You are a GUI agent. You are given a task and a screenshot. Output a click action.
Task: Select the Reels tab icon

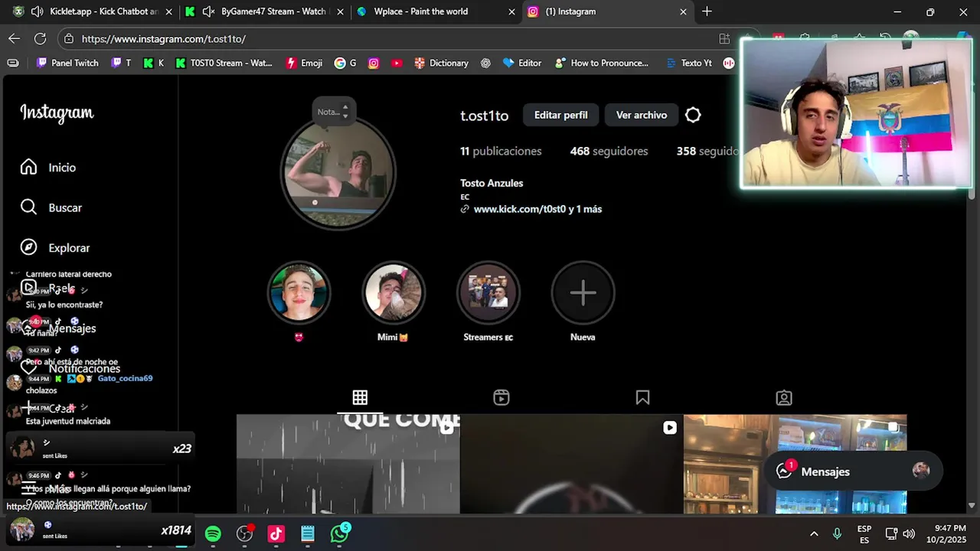501,397
